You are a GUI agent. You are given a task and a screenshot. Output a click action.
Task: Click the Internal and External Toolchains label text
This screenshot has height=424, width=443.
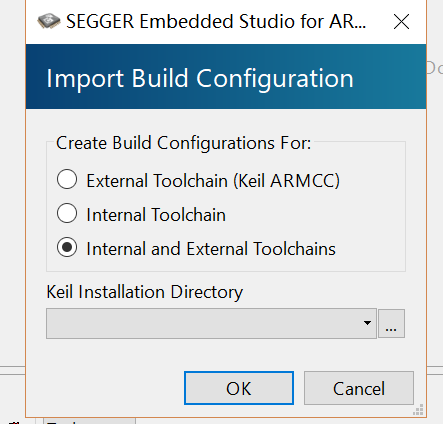coord(211,249)
